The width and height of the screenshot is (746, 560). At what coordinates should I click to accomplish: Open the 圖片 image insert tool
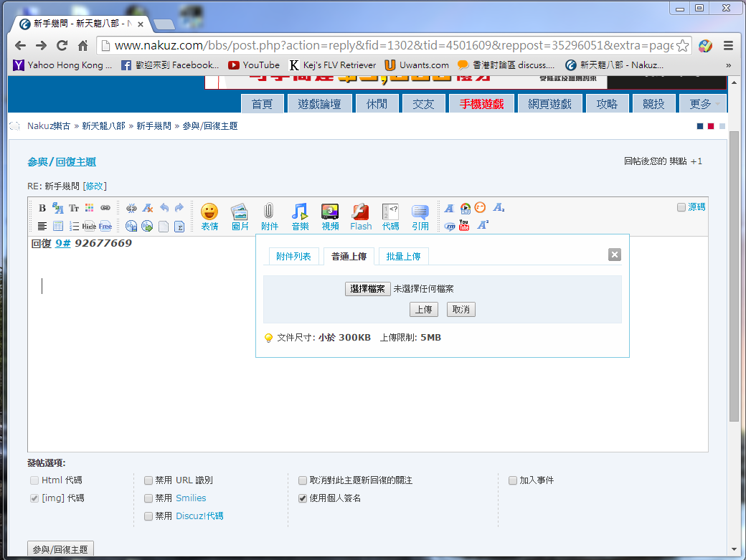[240, 217]
